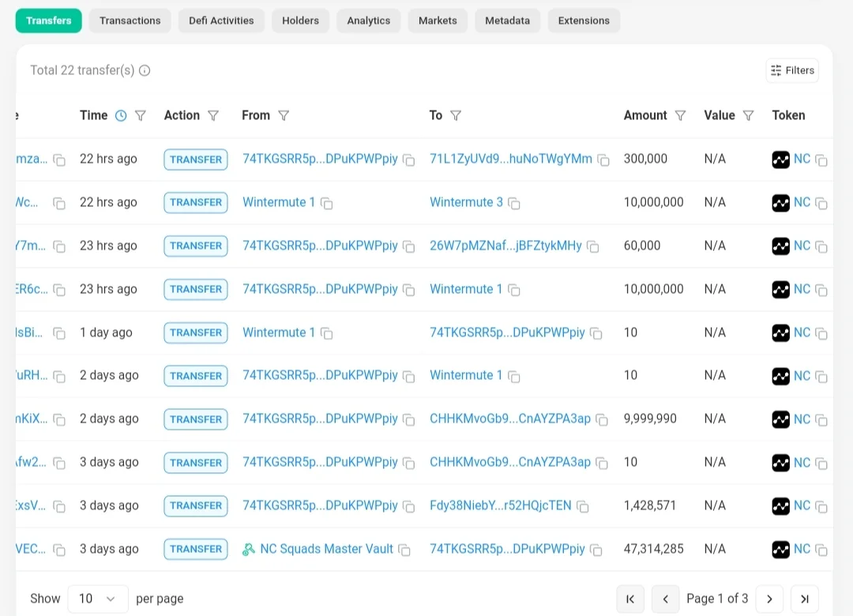Image resolution: width=853 pixels, height=616 pixels.
Task: Copy the CHHKMvoGb9 address in the 9,999,990 row
Action: (602, 420)
